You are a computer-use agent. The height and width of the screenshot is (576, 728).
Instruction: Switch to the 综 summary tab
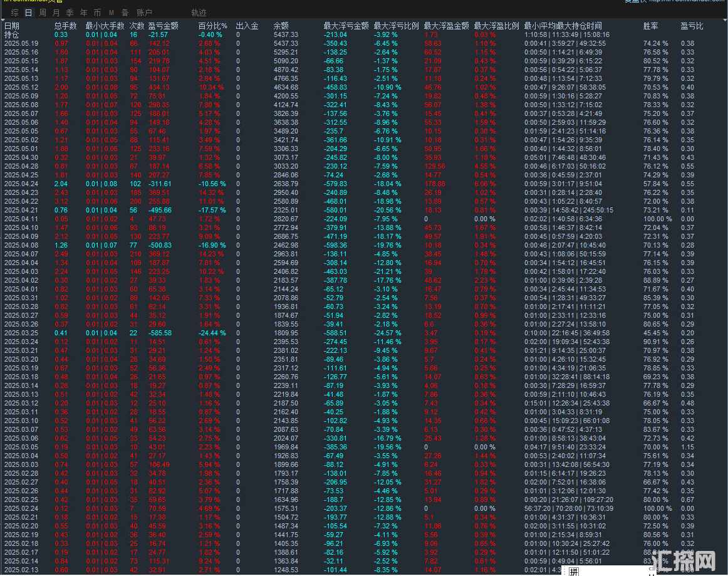click(15, 13)
